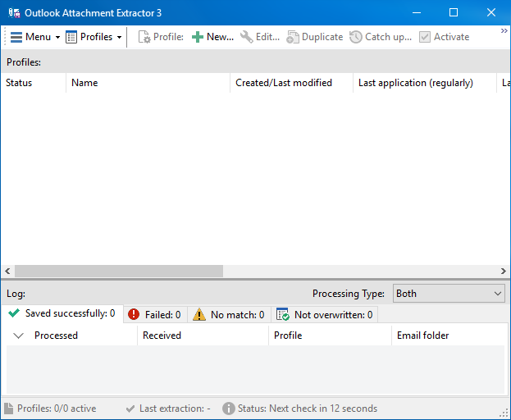The height and width of the screenshot is (420, 511).
Task: Click the Catch up clock icon
Action: [x=355, y=37]
